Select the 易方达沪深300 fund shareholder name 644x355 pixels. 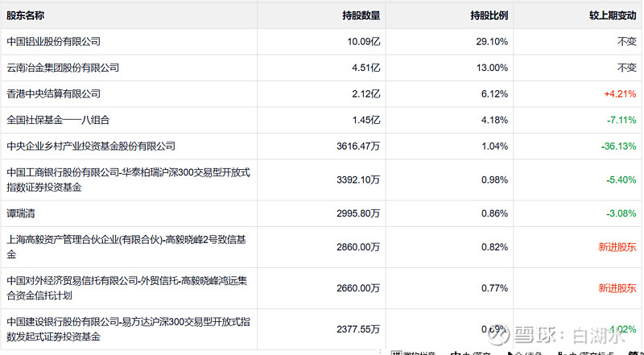pyautogui.click(x=128, y=329)
